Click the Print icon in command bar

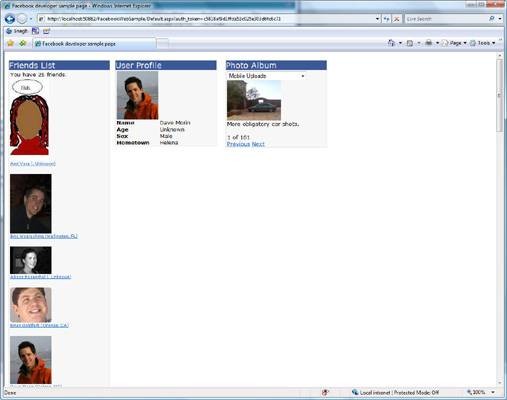[429, 43]
